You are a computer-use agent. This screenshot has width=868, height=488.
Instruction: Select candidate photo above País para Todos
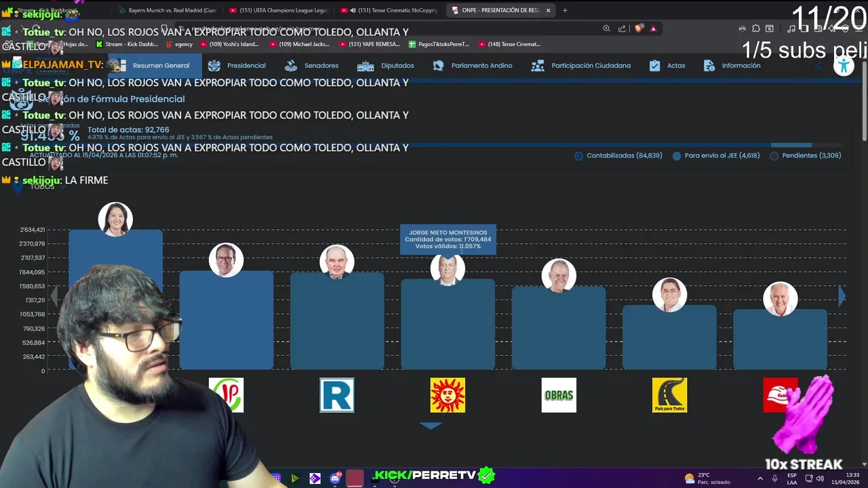tap(669, 294)
